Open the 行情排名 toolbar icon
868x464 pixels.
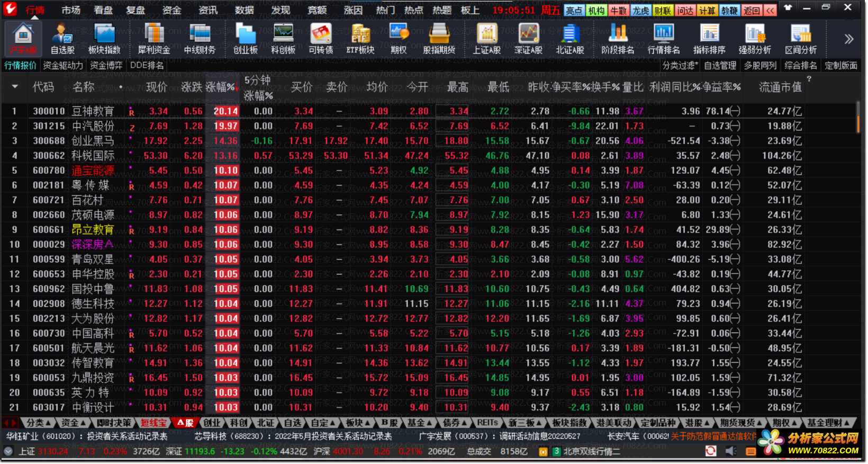point(664,39)
